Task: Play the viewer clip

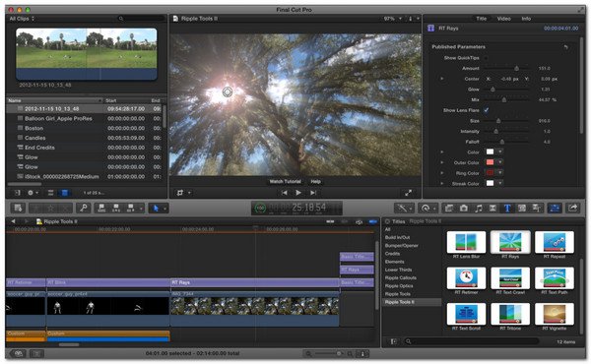Action: [x=298, y=193]
